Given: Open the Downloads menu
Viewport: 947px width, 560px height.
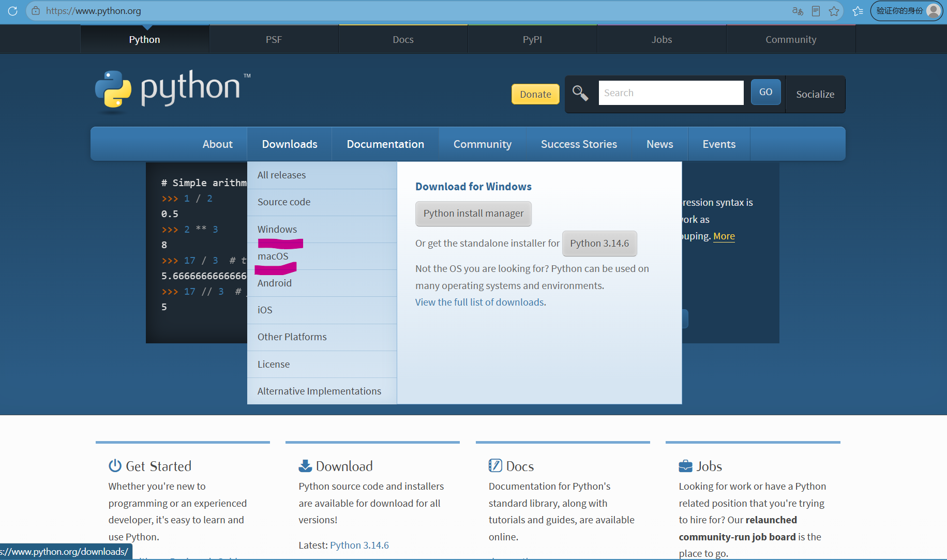Looking at the screenshot, I should (290, 144).
